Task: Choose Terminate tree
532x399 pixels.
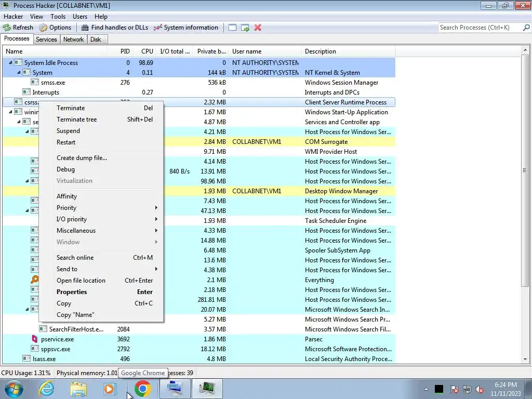Action: (101, 119)
